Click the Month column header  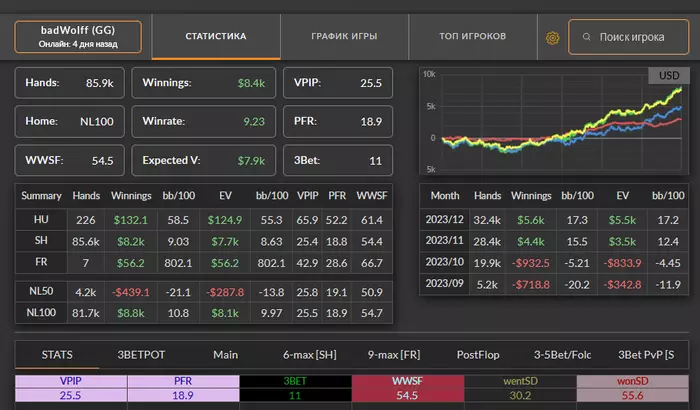pos(445,196)
